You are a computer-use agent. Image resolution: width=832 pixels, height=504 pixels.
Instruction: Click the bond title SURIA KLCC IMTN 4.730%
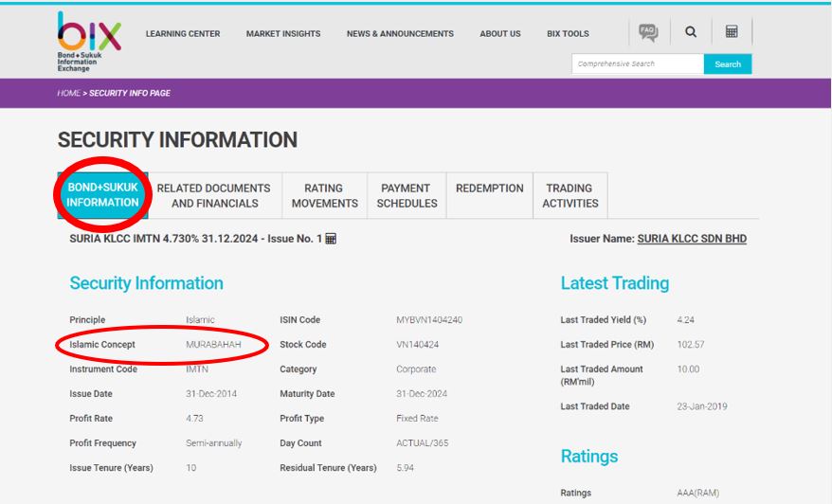pyautogui.click(x=196, y=239)
